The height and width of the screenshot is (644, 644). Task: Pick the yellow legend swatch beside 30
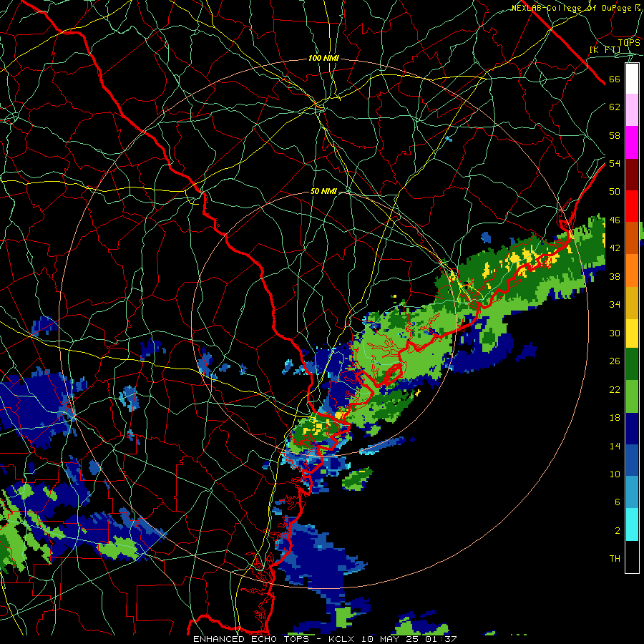click(x=632, y=333)
